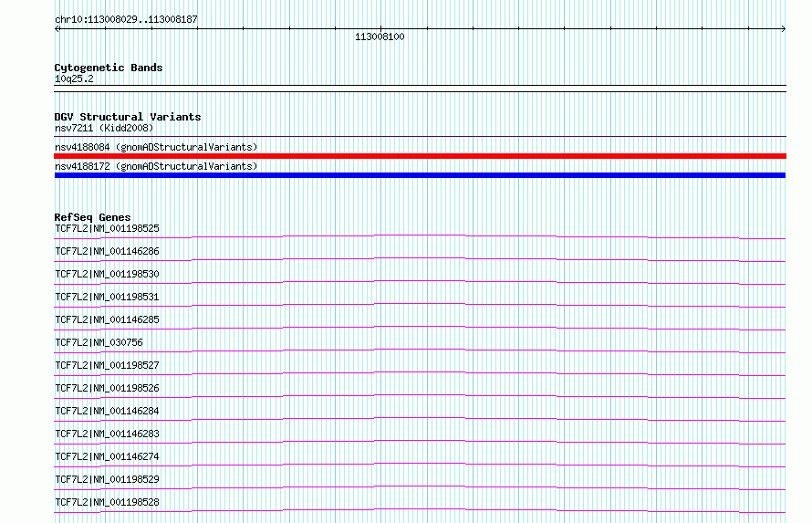Click transcript TCF7L2|NM_001198526
Viewport: 812px width, 523px height.
[x=107, y=388]
